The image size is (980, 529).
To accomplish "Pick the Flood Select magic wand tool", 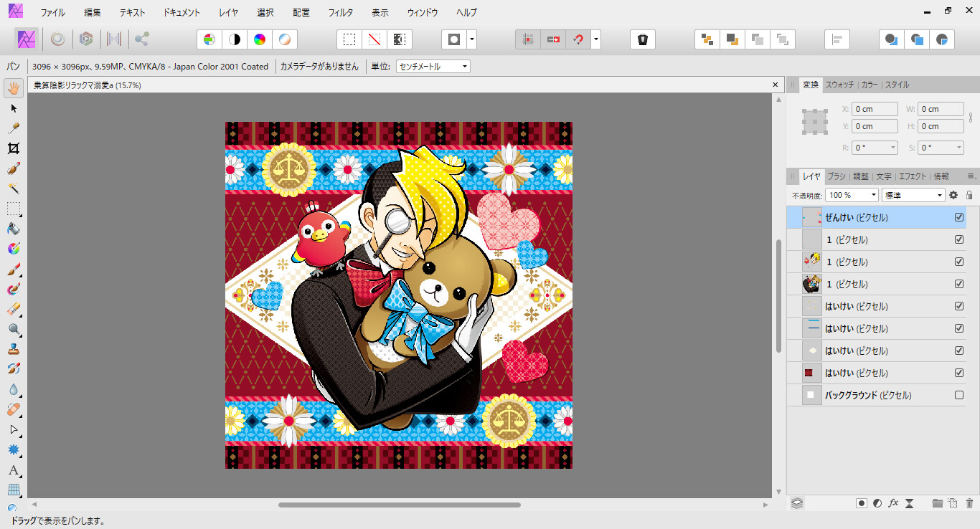I will [x=14, y=189].
